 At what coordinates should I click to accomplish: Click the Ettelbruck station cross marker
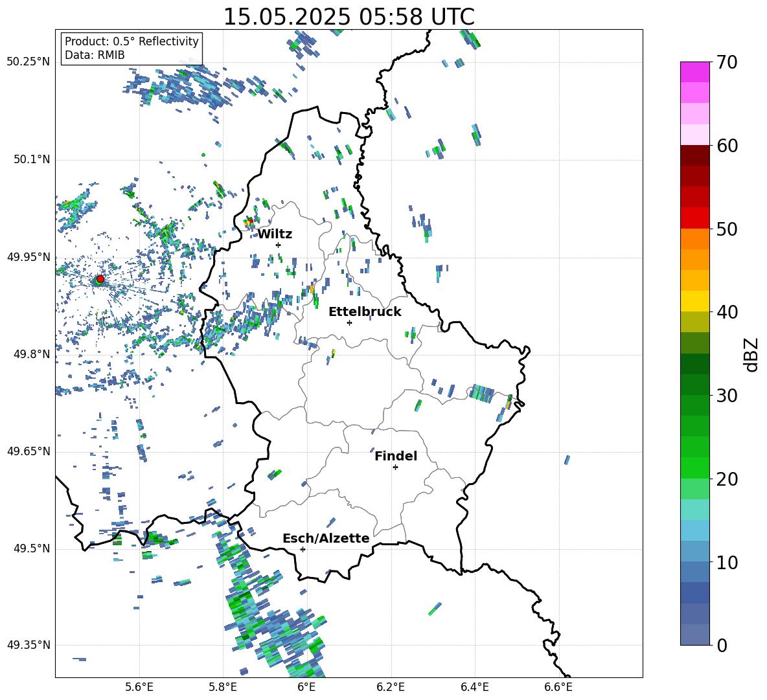[x=349, y=322]
